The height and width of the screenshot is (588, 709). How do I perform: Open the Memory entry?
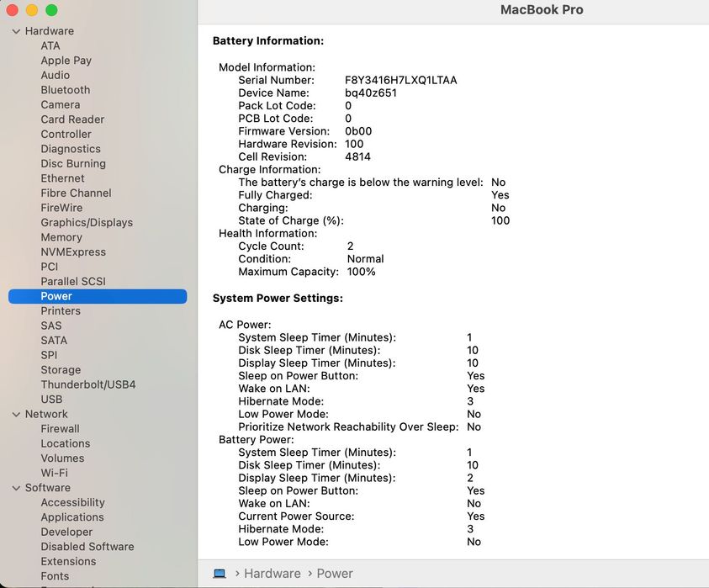(61, 237)
